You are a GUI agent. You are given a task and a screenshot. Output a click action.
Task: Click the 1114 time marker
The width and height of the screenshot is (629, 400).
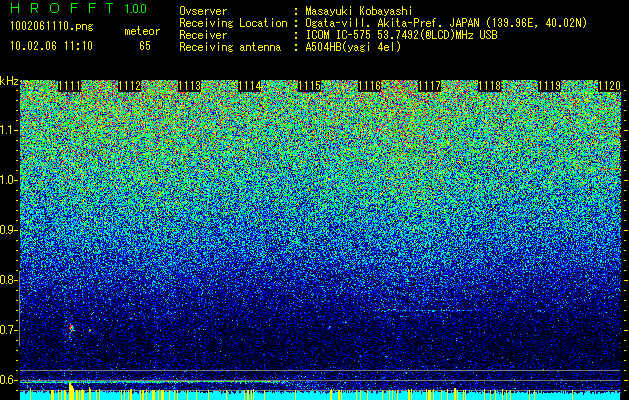250,86
